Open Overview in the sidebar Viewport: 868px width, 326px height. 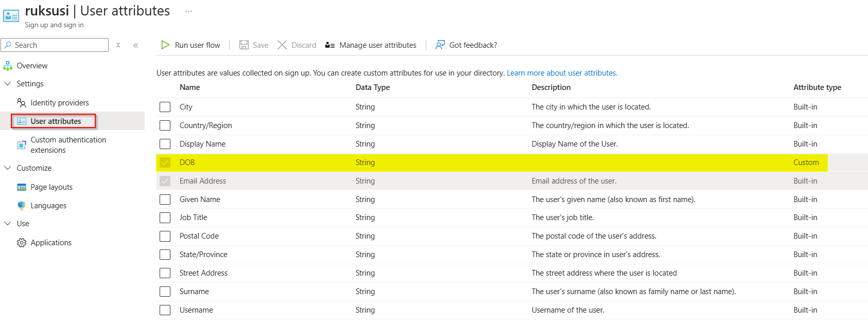click(32, 66)
